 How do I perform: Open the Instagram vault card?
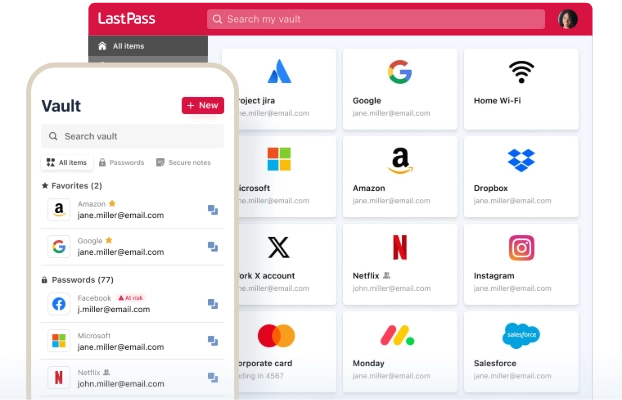[x=521, y=264]
